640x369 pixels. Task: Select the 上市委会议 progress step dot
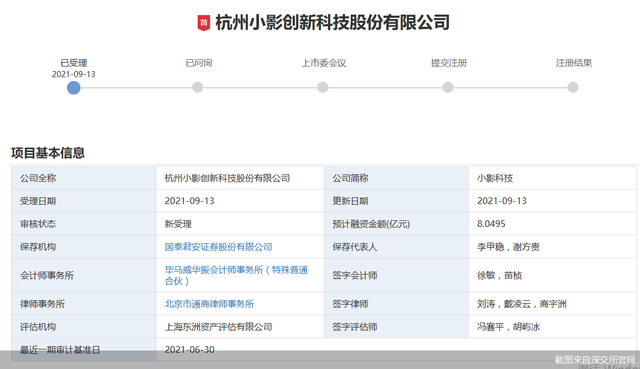323,87
